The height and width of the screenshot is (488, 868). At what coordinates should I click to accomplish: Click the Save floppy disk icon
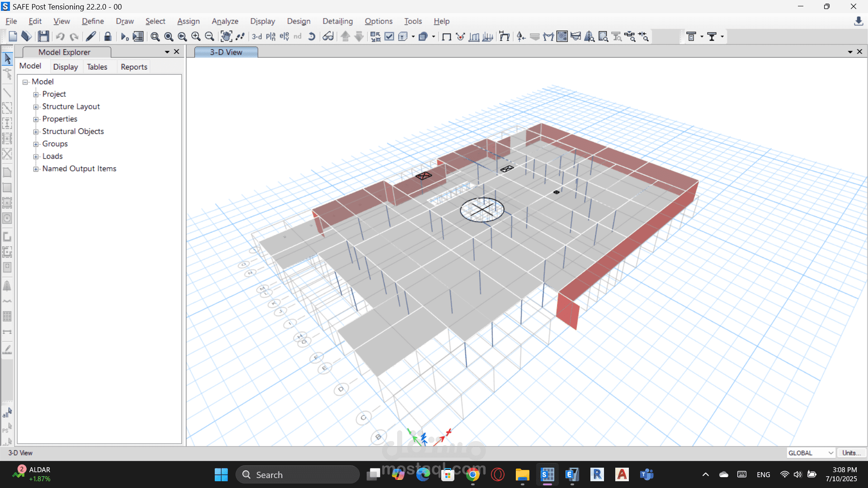pos(43,37)
